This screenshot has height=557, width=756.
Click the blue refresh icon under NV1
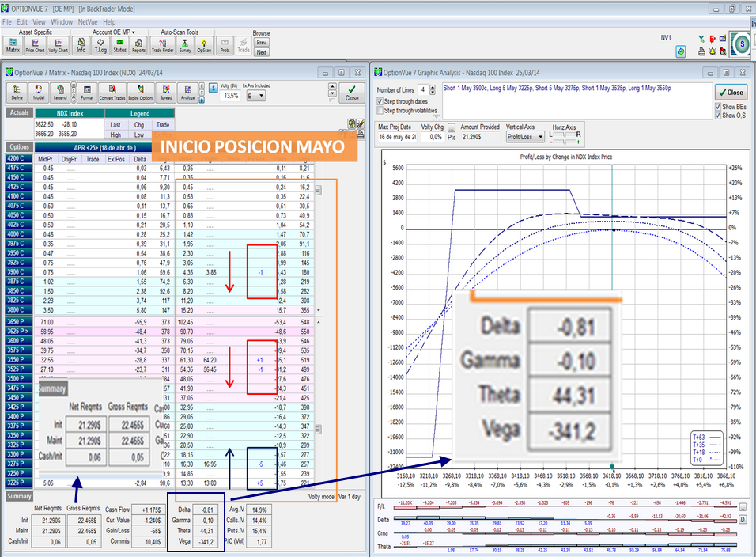tap(681, 51)
